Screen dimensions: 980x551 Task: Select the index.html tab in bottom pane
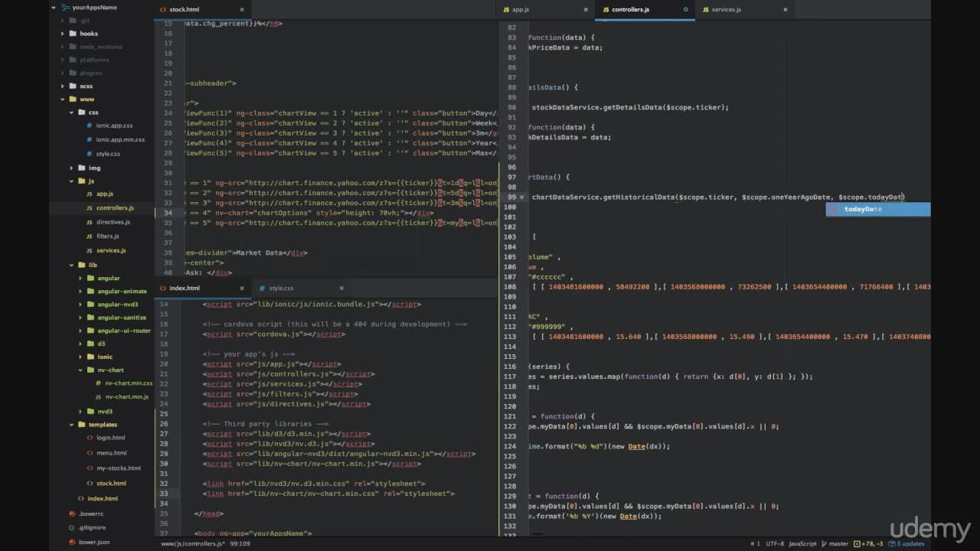coord(202,288)
